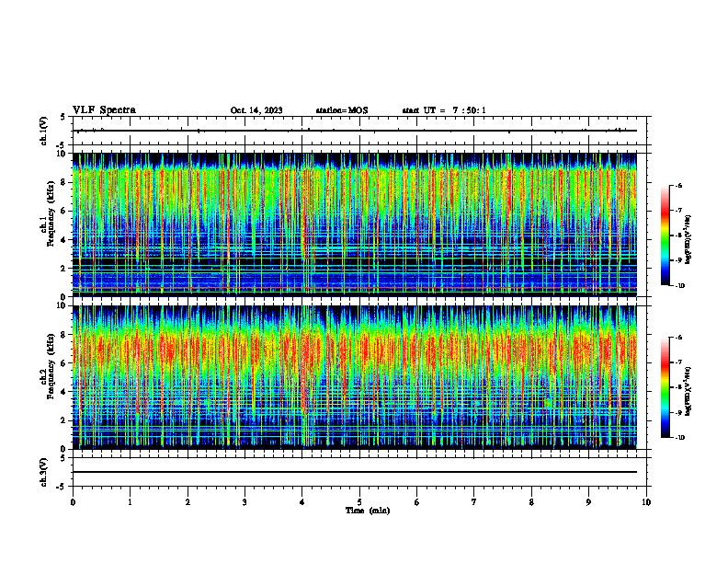Click time axis tick label "9"
The width and height of the screenshot is (728, 563).
(588, 502)
